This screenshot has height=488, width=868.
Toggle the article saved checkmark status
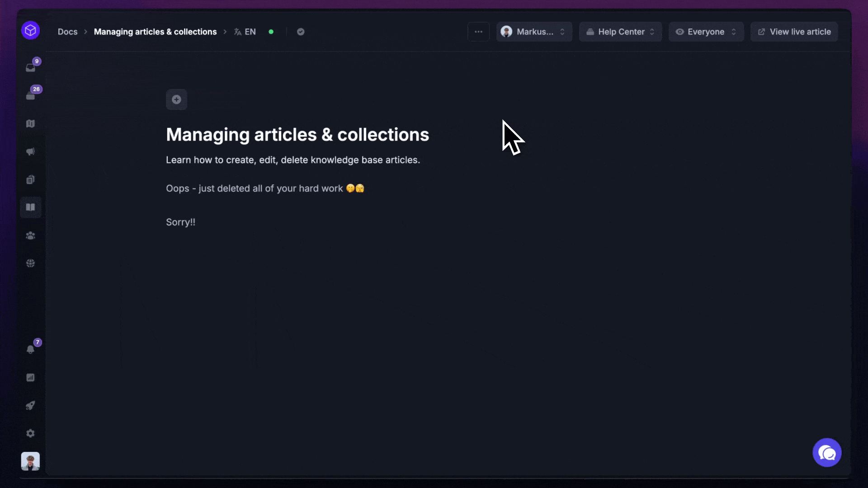click(x=300, y=32)
